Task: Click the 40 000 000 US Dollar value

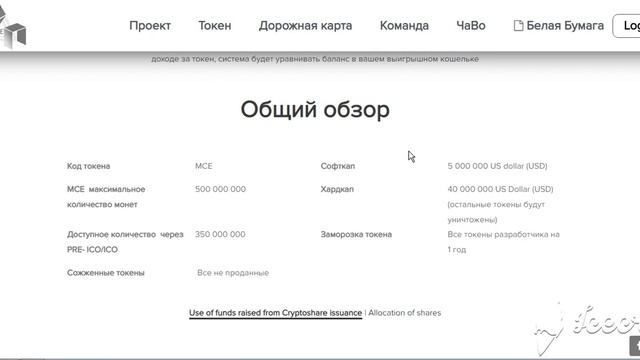Action: point(500,189)
